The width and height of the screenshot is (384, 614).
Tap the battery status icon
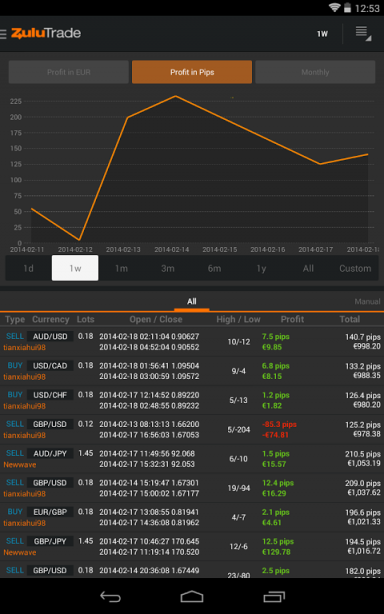tap(347, 7)
